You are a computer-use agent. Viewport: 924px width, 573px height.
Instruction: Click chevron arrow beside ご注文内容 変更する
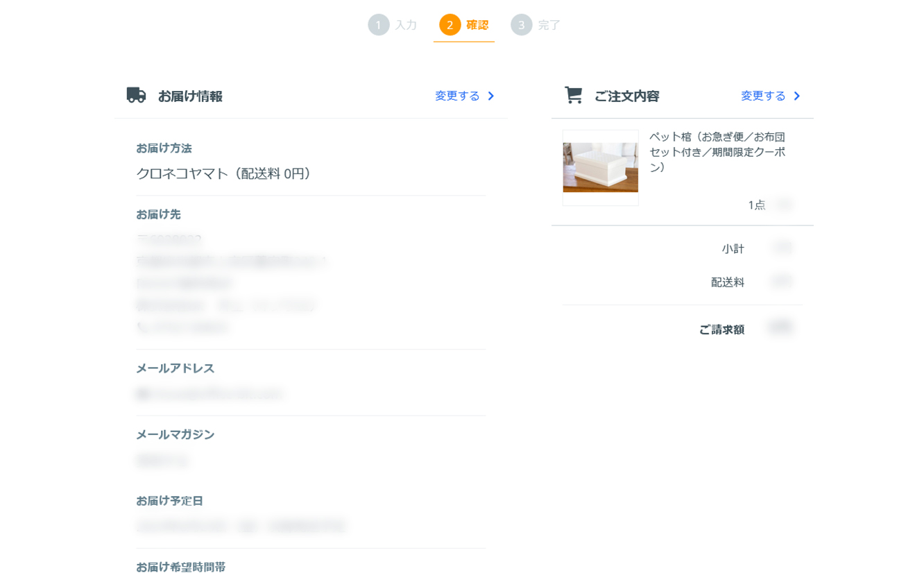pos(796,96)
